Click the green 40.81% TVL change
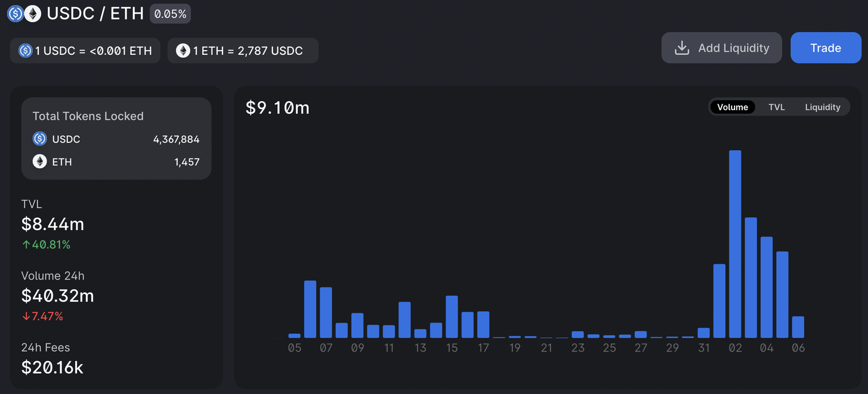 (x=46, y=245)
